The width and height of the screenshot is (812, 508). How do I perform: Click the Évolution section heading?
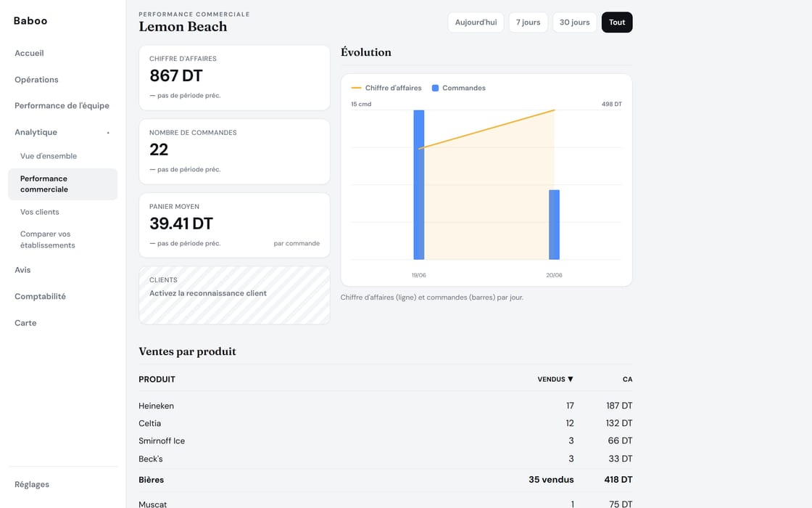click(366, 52)
